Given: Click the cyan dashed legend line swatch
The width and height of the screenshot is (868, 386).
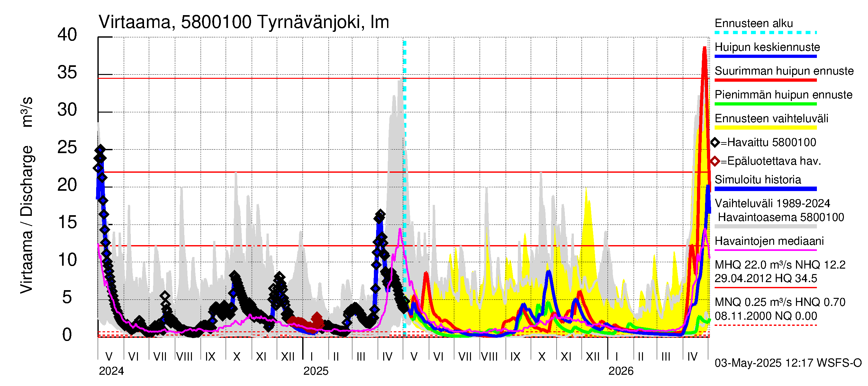Looking at the screenshot, I should (x=765, y=33).
